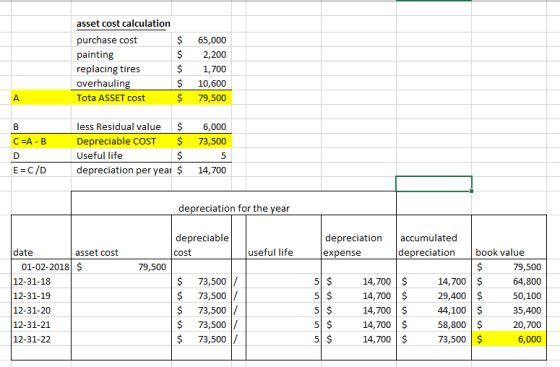Image resolution: width=560 pixels, height=367 pixels.
Task: Select useful life 5 in 12-31-19 row
Action: pos(284,296)
